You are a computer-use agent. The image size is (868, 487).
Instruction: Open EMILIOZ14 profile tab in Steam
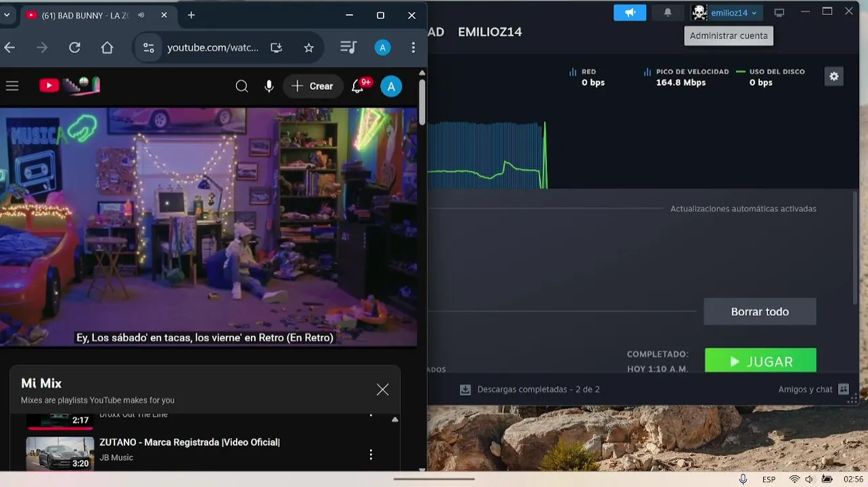[490, 32]
